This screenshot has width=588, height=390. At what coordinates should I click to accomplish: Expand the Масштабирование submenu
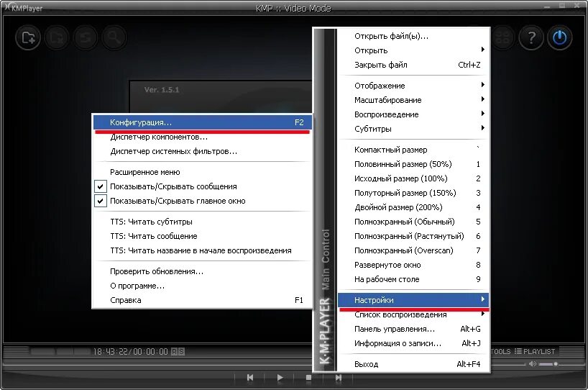pos(413,100)
